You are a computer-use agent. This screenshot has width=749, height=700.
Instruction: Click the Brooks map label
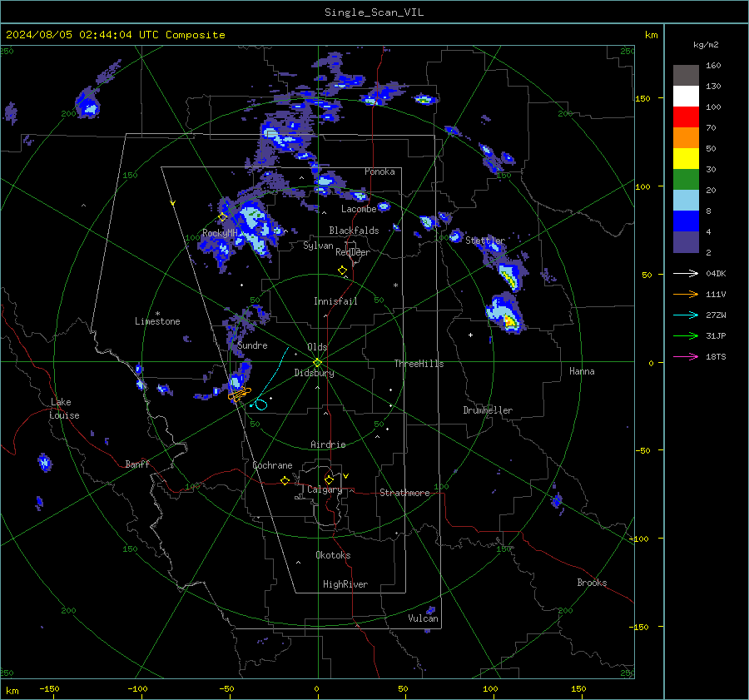[x=592, y=583]
